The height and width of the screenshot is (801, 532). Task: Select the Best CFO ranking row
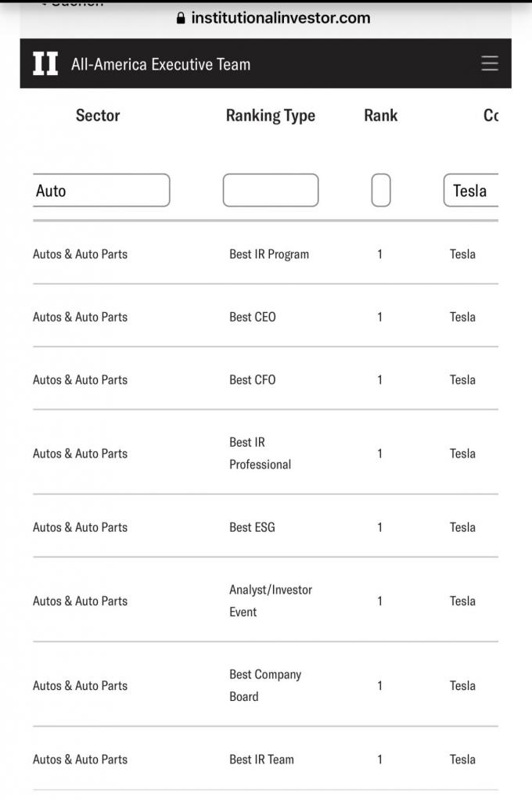(265, 379)
